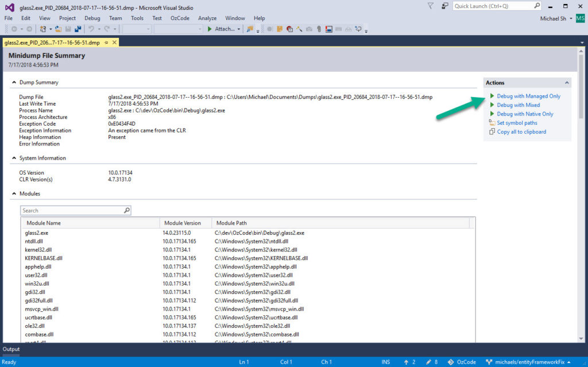The width and height of the screenshot is (588, 367).
Task: Click the MS account avatar
Action: coord(580,18)
